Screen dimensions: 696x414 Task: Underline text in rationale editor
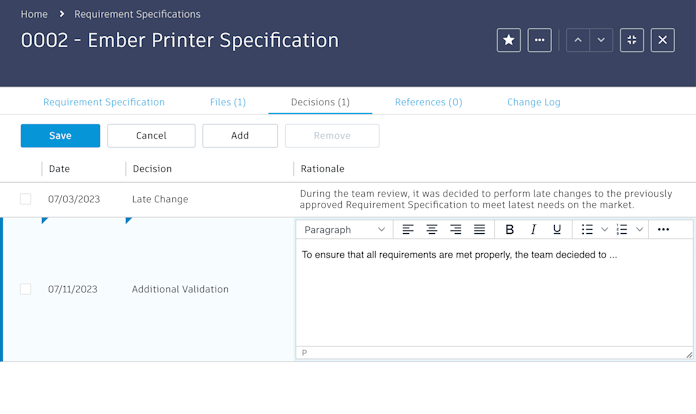pyautogui.click(x=557, y=230)
